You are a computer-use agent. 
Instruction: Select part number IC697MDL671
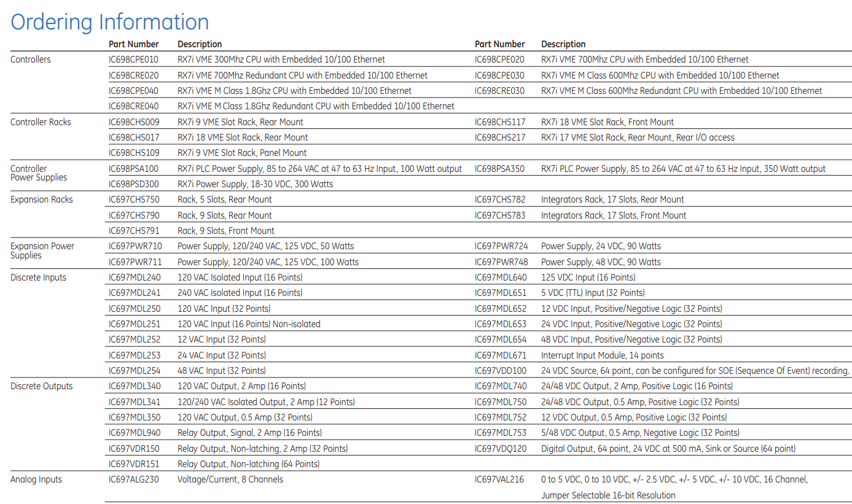(x=501, y=355)
